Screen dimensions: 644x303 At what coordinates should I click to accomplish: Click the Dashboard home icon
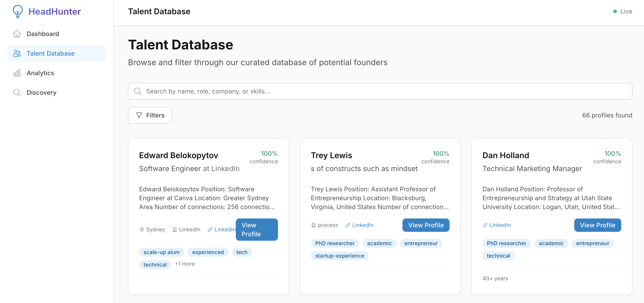17,34
